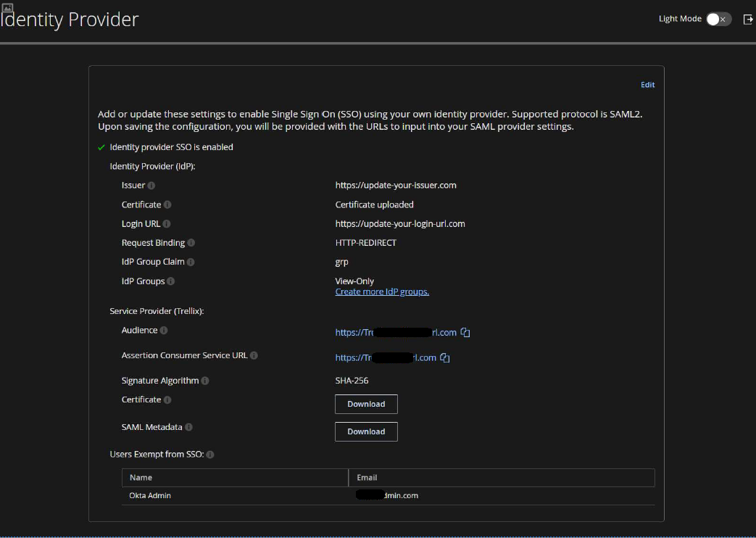Click the HTTP-REDIRECT binding value
The height and width of the screenshot is (538, 756).
(365, 243)
